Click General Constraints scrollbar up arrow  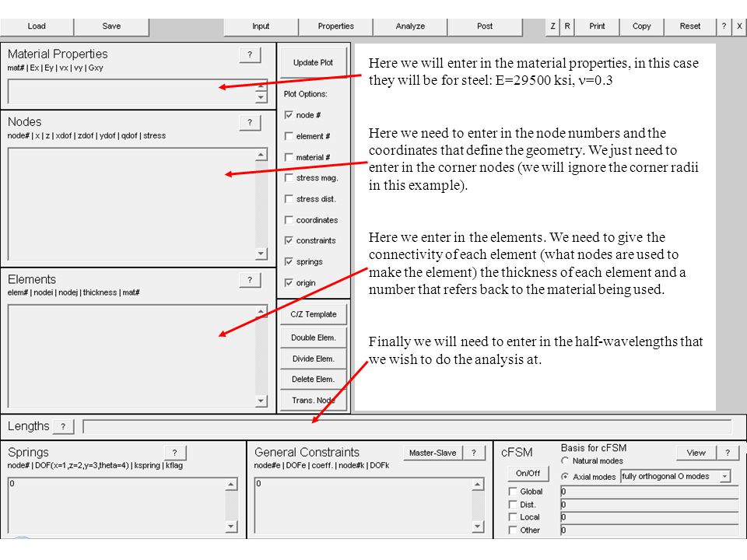[x=477, y=485]
